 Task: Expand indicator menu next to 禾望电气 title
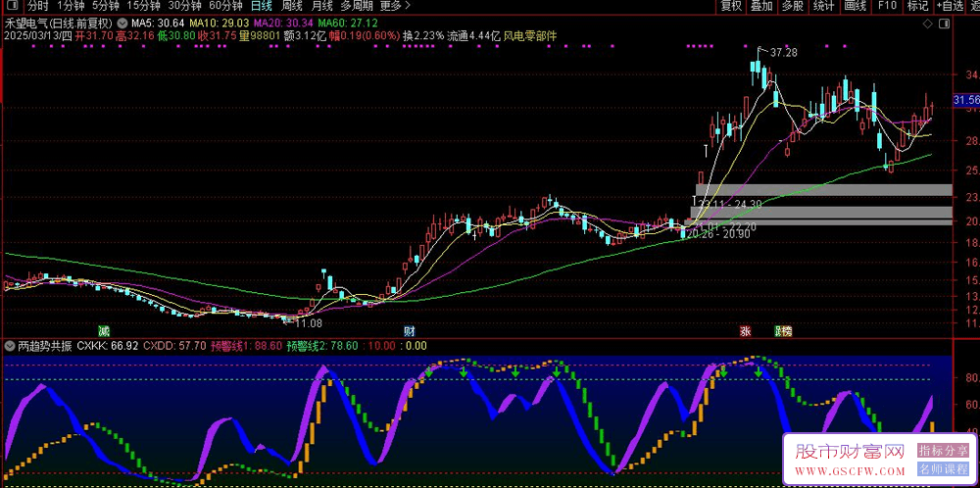point(121,22)
